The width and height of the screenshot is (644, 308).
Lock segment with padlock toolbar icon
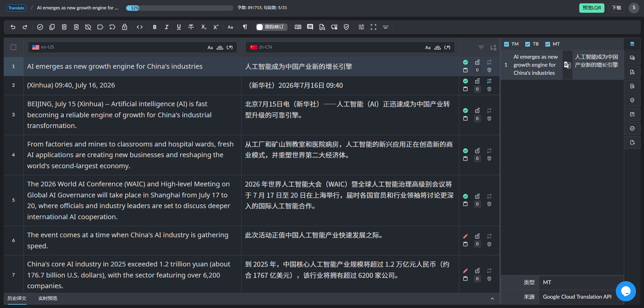pos(124,27)
